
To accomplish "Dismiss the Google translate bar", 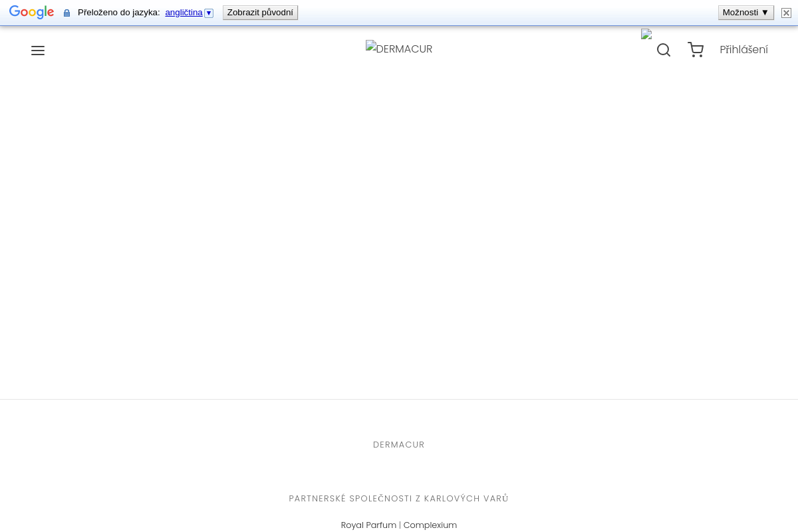I will tap(786, 13).
